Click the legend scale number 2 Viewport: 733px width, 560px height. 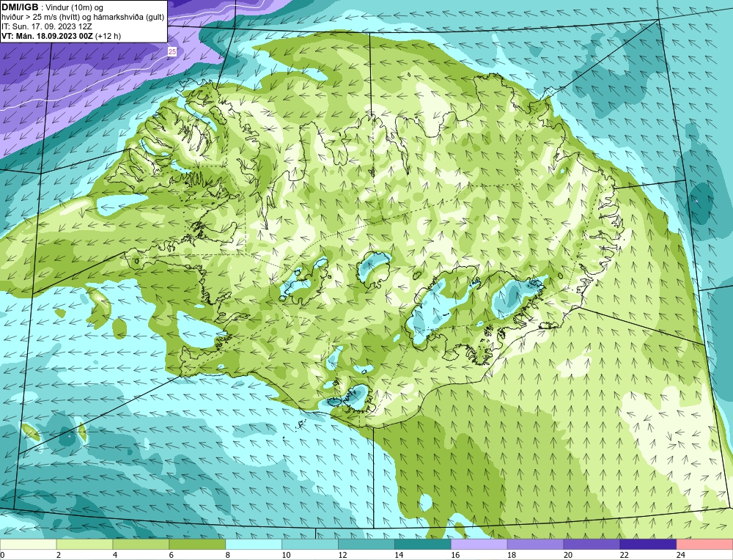pos(59,555)
